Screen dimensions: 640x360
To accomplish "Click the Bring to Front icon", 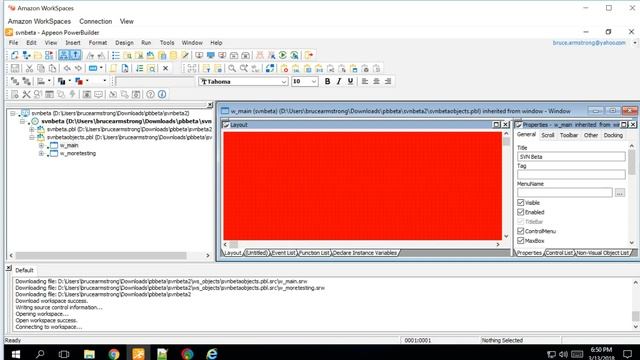I will [x=15, y=81].
